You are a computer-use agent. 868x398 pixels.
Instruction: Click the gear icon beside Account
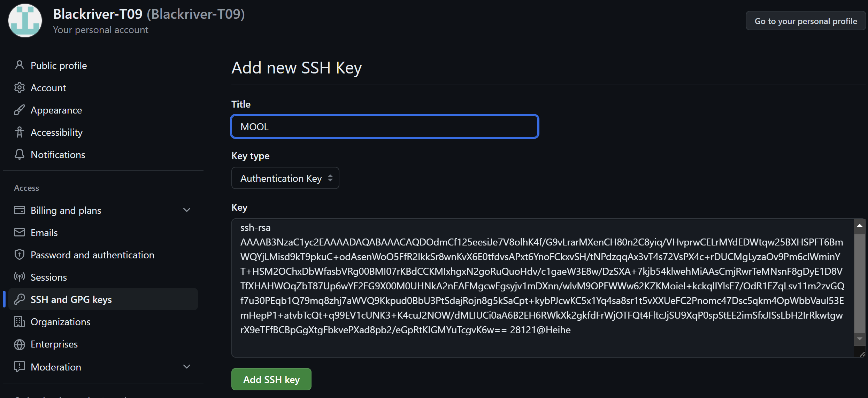(x=20, y=87)
